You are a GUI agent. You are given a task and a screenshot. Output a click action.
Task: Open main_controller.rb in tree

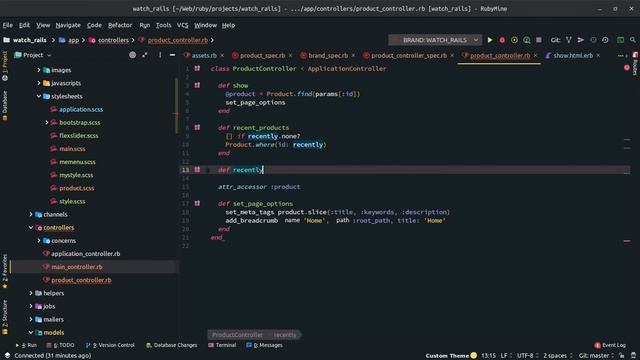77,267
